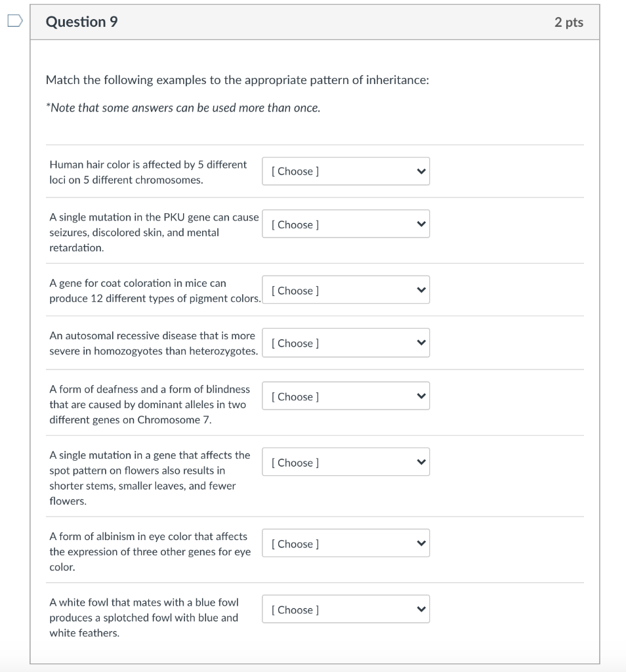Click the 'Match the following examples' instruction
Screen dimensions: 626x672
[238, 80]
